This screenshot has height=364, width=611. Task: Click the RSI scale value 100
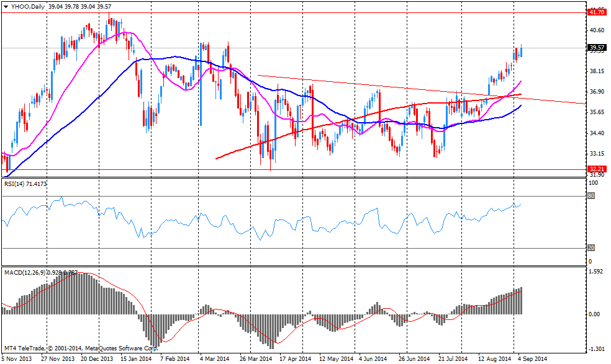(593, 183)
